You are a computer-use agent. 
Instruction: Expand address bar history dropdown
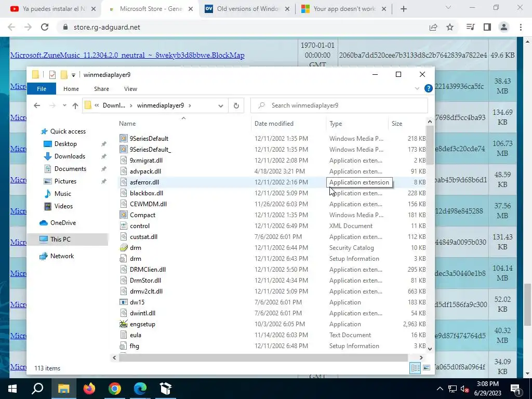[220, 105]
